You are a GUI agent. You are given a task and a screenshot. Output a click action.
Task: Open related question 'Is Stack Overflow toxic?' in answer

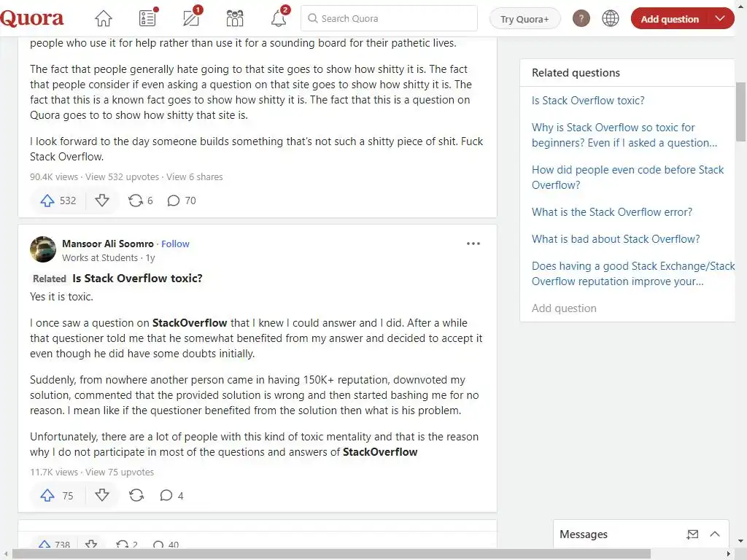click(137, 278)
